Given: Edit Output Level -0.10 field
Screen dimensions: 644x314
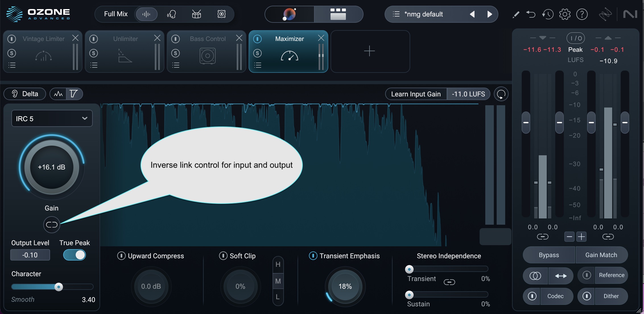Looking at the screenshot, I should [30, 255].
